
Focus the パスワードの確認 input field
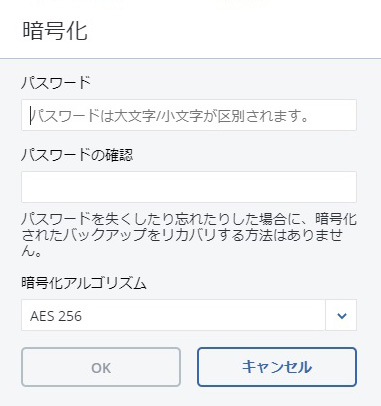coord(189,187)
